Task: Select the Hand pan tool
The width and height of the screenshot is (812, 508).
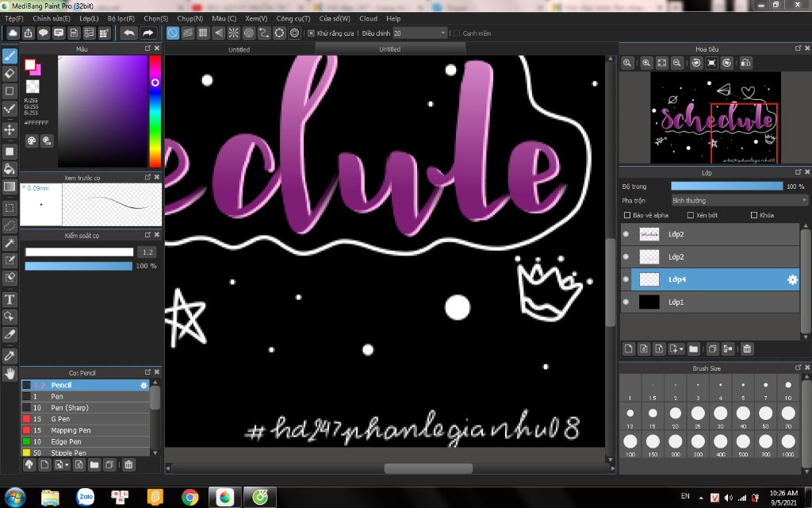Action: [10, 373]
